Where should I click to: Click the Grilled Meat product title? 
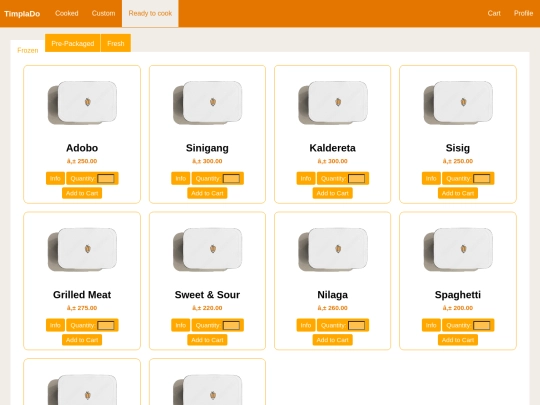pyautogui.click(x=82, y=295)
